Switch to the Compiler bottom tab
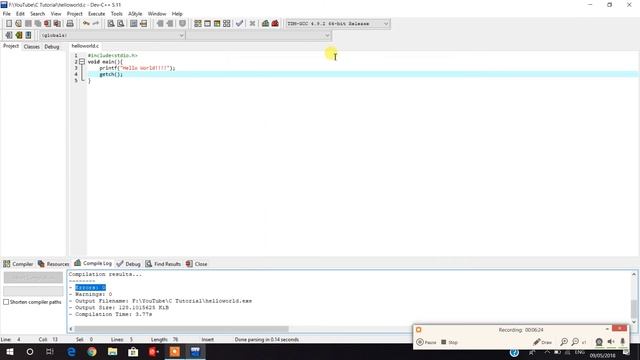Image resolution: width=640 pixels, height=360 pixels. click(18, 264)
